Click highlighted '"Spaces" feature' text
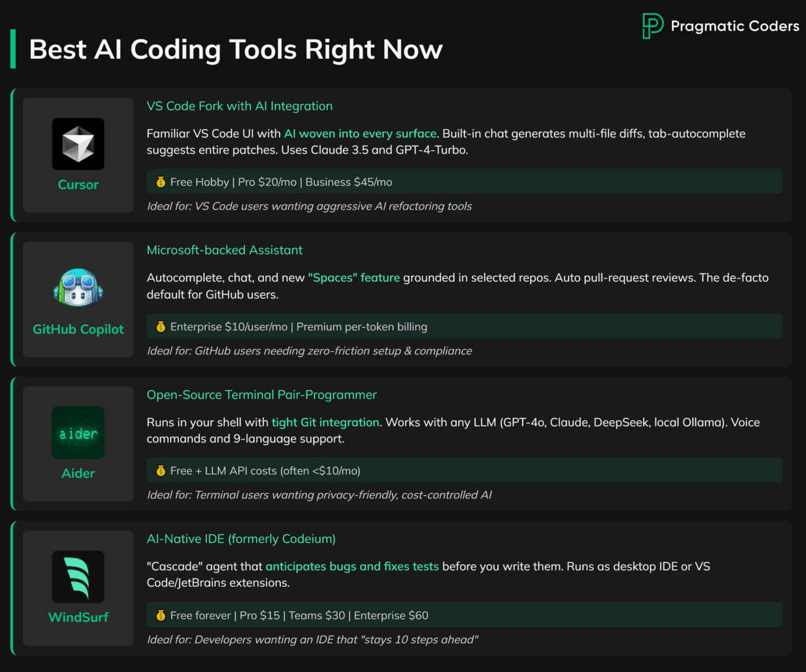The width and height of the screenshot is (806, 672). click(x=354, y=278)
